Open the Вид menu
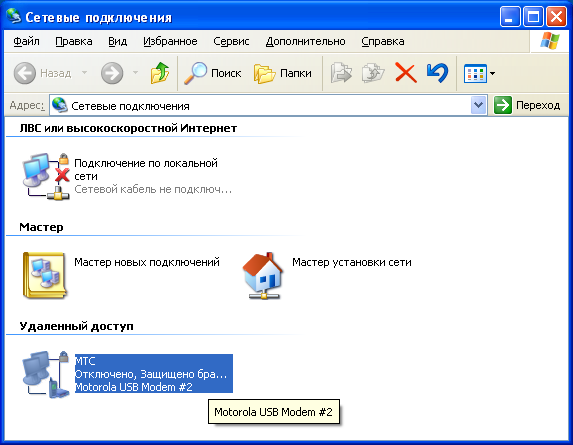 tap(118, 41)
